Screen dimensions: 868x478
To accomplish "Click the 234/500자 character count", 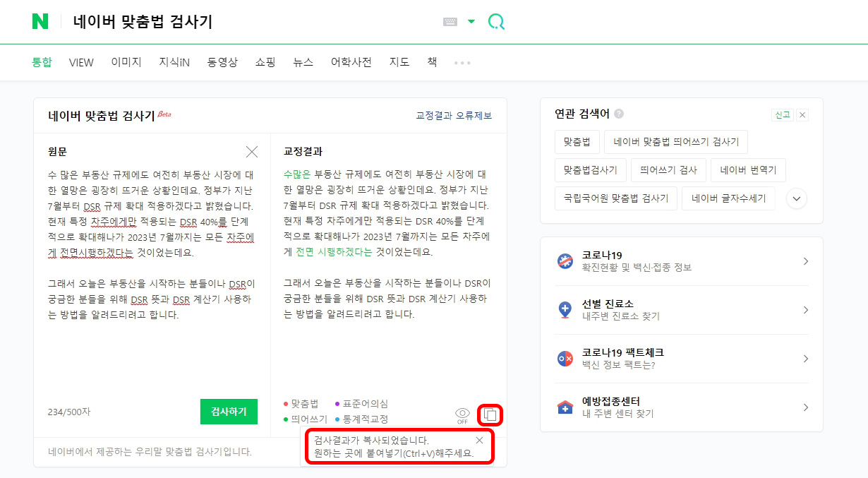I will click(x=69, y=412).
